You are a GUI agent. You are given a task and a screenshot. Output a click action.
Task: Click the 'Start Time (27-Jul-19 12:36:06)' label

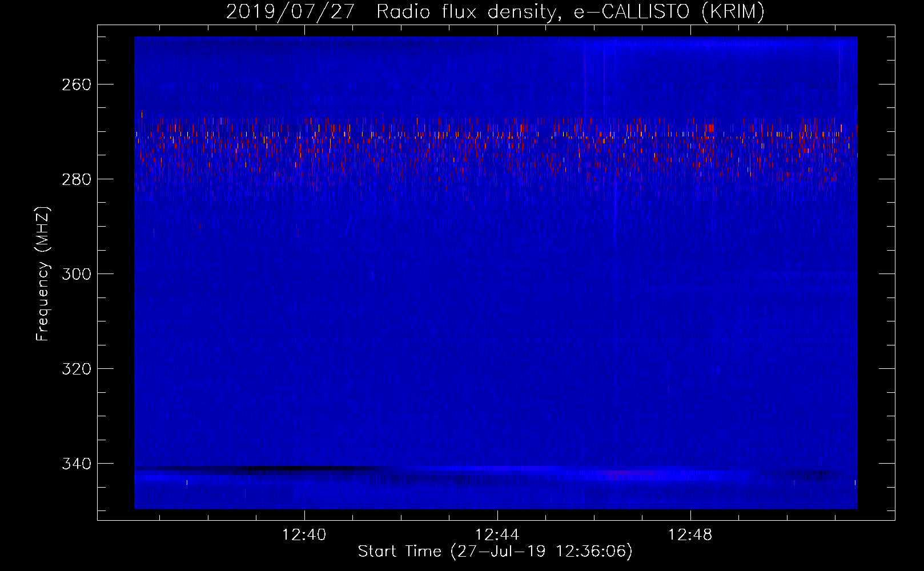pyautogui.click(x=495, y=552)
